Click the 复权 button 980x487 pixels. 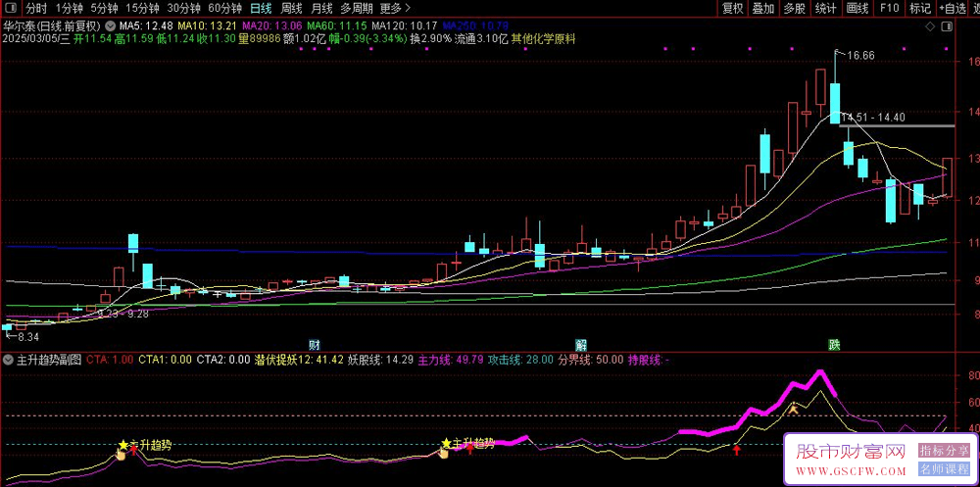[x=732, y=8]
